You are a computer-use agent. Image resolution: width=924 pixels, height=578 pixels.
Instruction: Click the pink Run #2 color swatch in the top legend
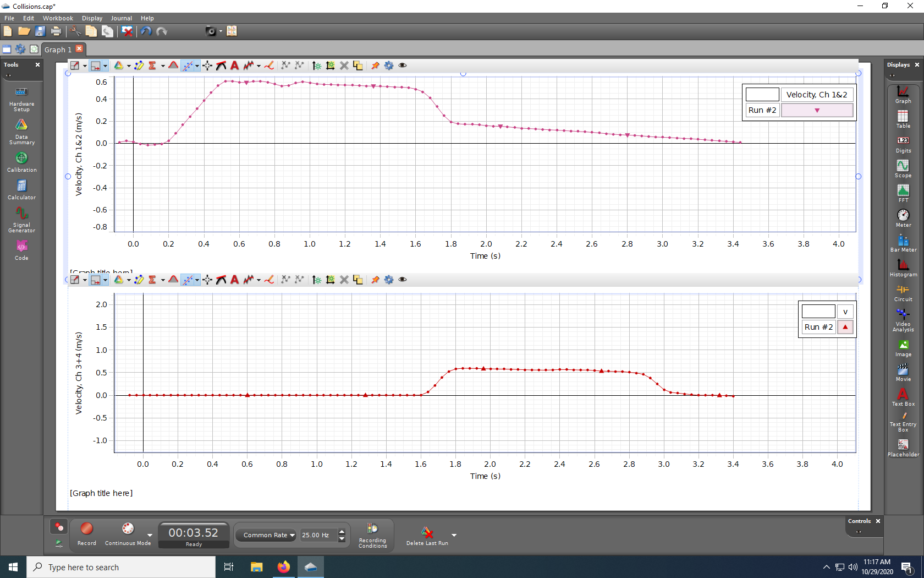pos(817,110)
